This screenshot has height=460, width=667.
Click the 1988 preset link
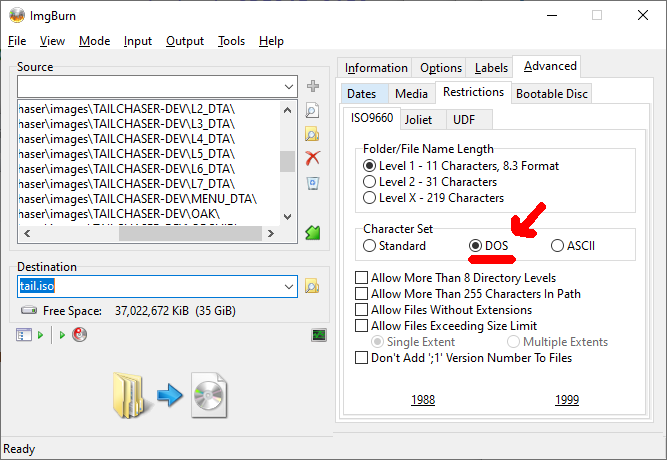pos(423,400)
